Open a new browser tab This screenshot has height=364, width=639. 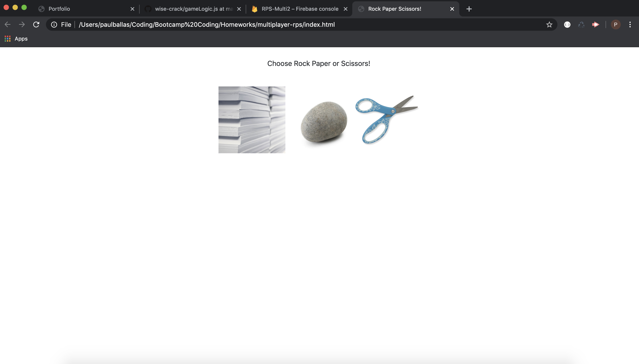[469, 9]
